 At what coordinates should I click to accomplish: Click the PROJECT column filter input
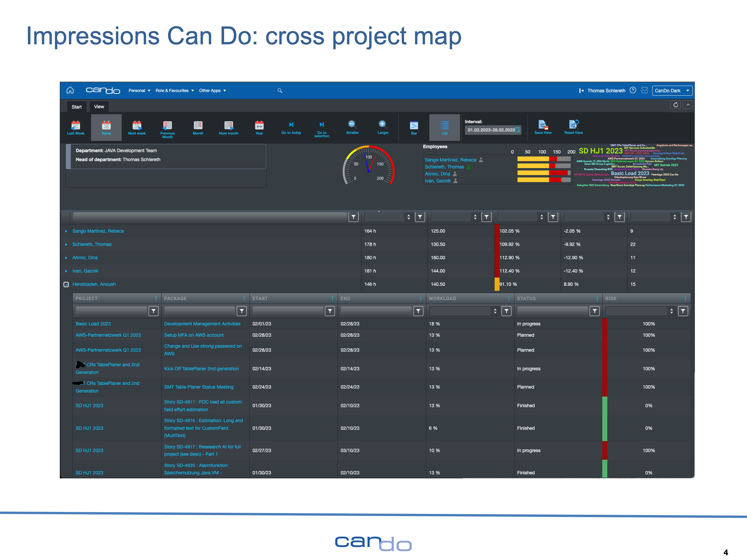(x=111, y=311)
